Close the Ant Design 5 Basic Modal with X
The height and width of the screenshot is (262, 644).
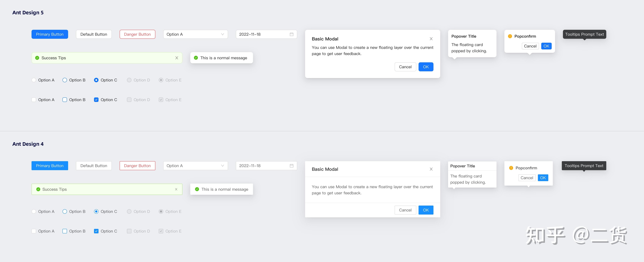[431, 39]
